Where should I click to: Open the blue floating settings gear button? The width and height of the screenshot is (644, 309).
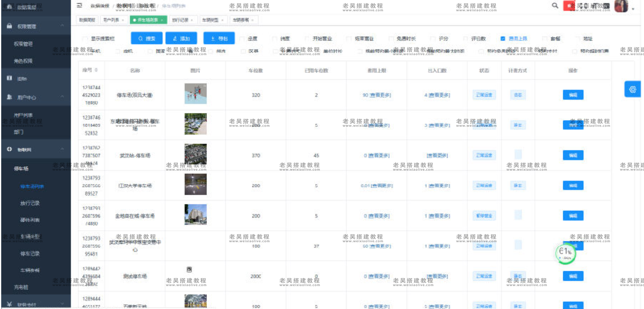pos(632,89)
